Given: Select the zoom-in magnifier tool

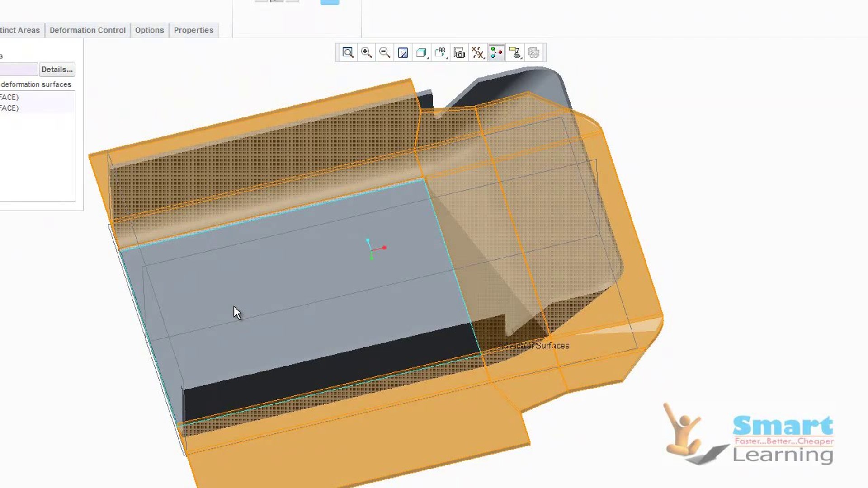Looking at the screenshot, I should pos(367,53).
